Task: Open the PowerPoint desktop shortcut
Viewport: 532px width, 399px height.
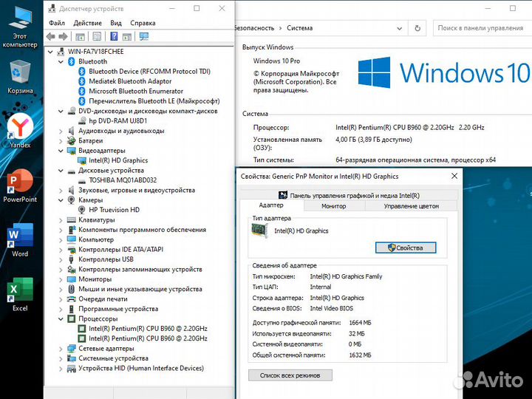Action: tap(20, 186)
